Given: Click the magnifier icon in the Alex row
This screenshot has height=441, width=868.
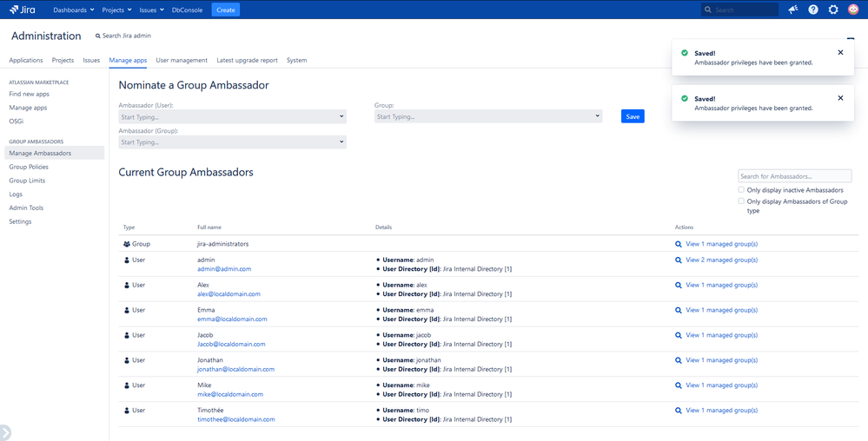Looking at the screenshot, I should [678, 286].
